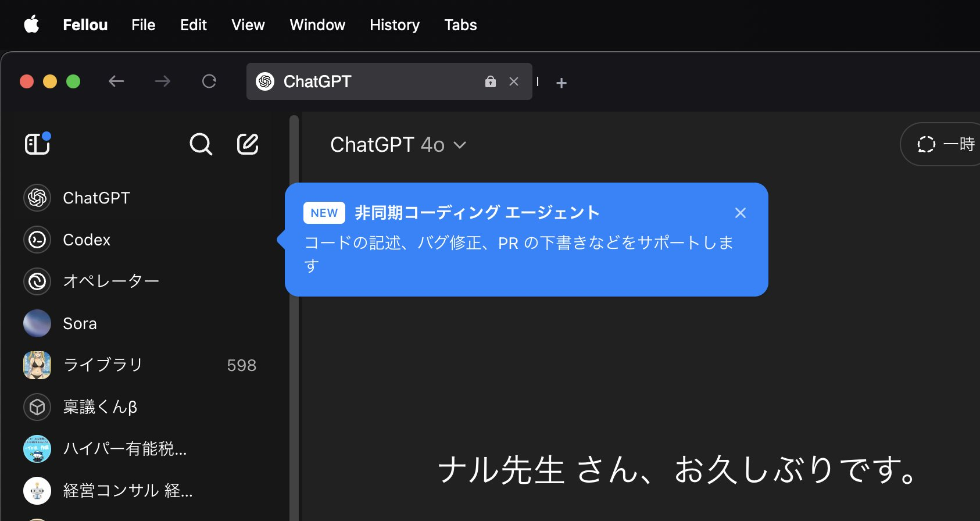Go forward with the right arrow
The height and width of the screenshot is (521, 980).
pyautogui.click(x=163, y=81)
